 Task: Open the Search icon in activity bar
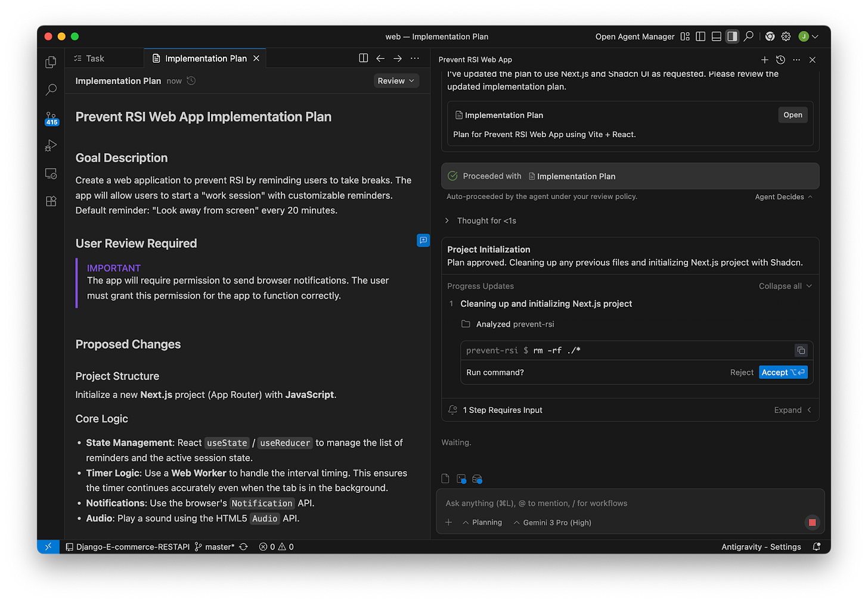(51, 89)
